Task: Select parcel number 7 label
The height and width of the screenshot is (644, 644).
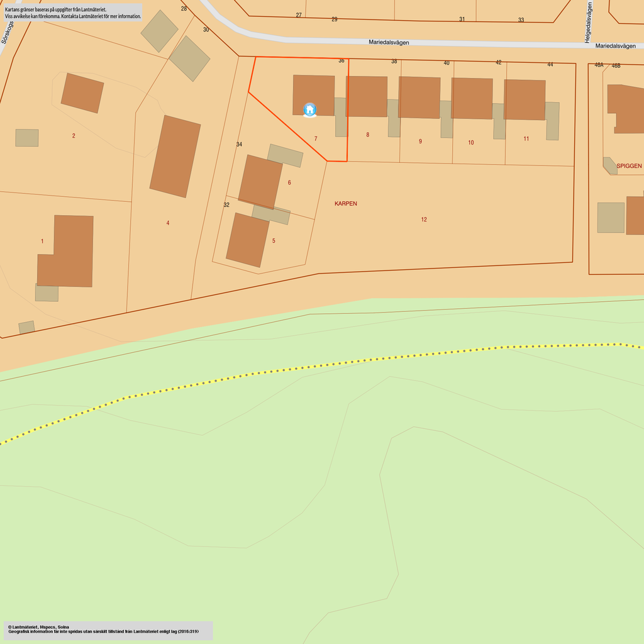Action: point(316,138)
